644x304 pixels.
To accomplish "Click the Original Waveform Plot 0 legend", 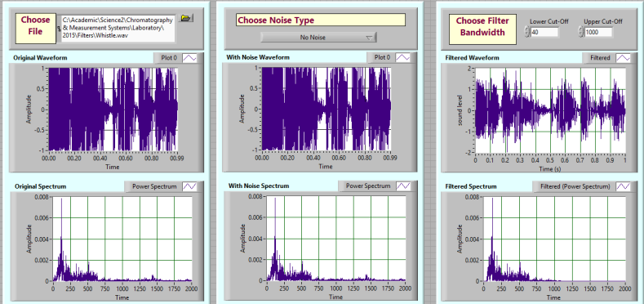I will [169, 58].
